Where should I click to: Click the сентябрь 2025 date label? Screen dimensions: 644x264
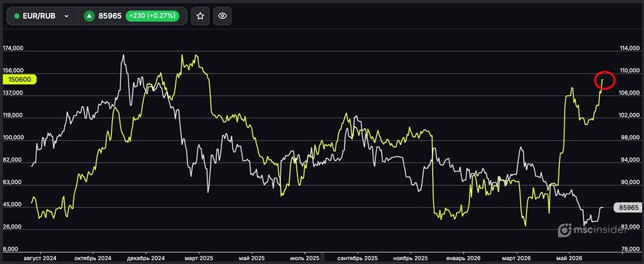(357, 259)
